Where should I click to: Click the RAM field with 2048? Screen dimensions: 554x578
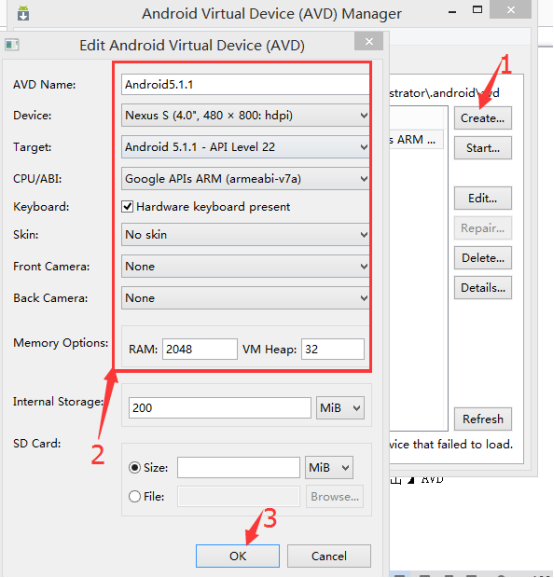(x=200, y=349)
